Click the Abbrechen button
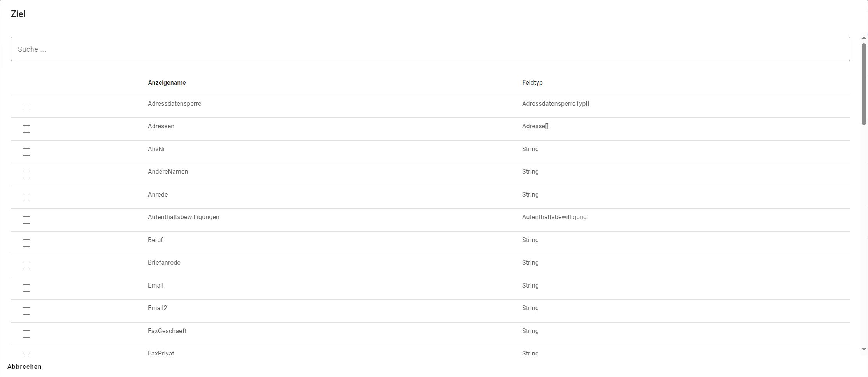 tap(25, 367)
